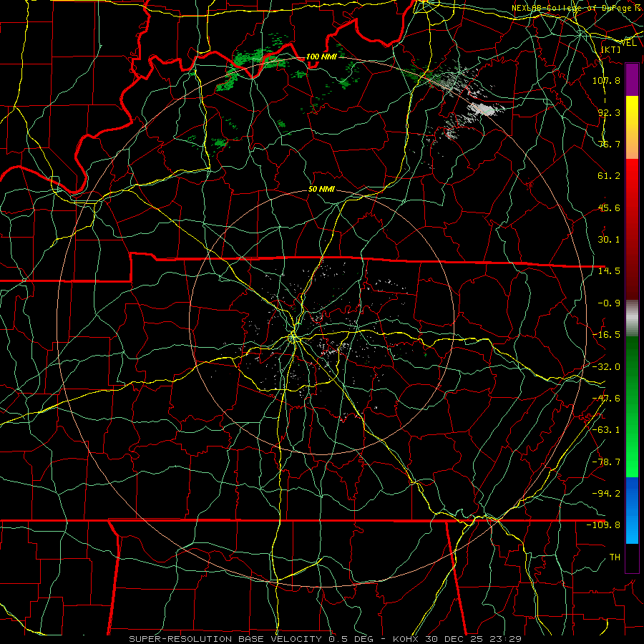This screenshot has width=644, height=644.
Task: Click the NEXLAB-College of DuPage credit text
Action: click(x=575, y=8)
